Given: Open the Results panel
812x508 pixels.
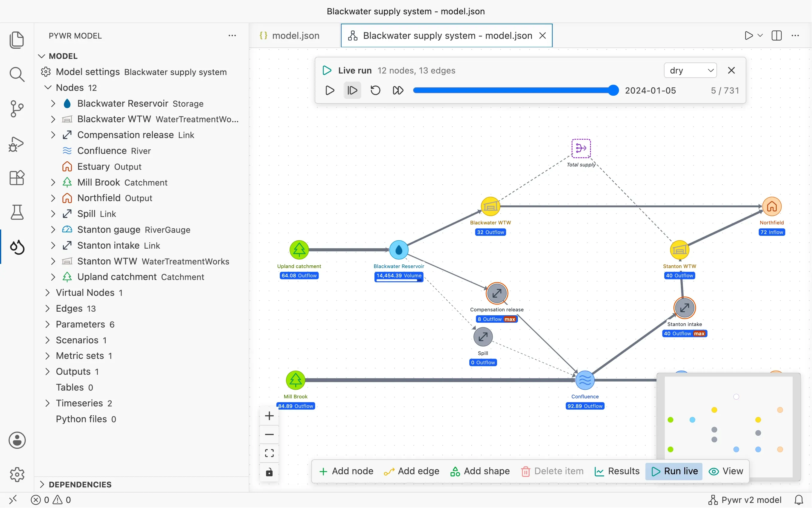Looking at the screenshot, I should 617,471.
